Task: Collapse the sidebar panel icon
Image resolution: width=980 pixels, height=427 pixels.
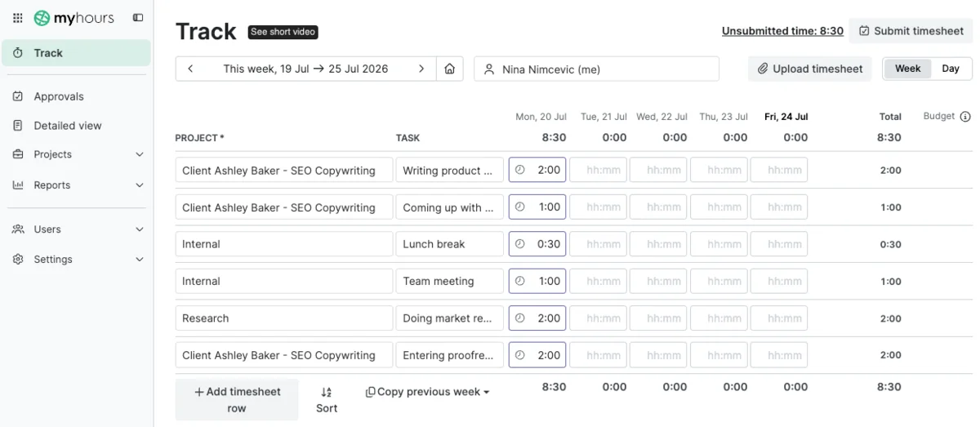Action: click(x=138, y=18)
